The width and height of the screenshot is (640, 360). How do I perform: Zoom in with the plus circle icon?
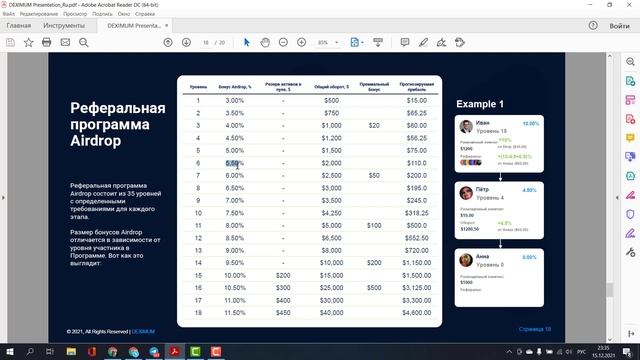coord(302,42)
